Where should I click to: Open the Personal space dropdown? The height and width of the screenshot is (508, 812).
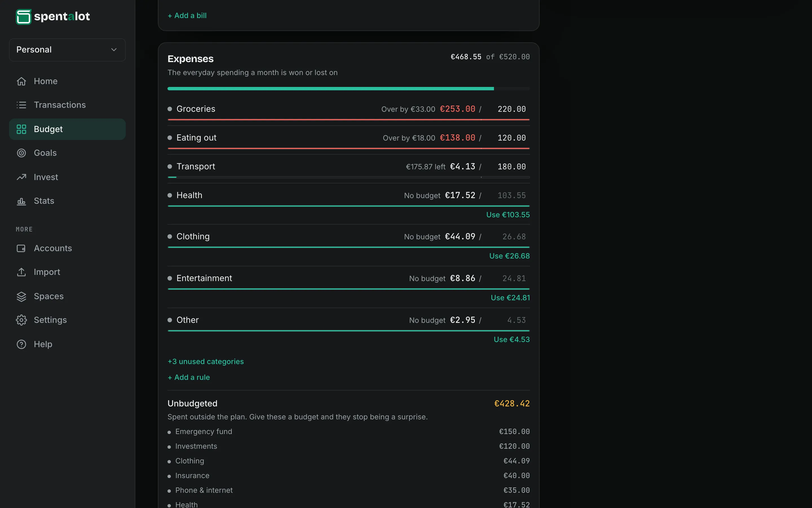67,50
